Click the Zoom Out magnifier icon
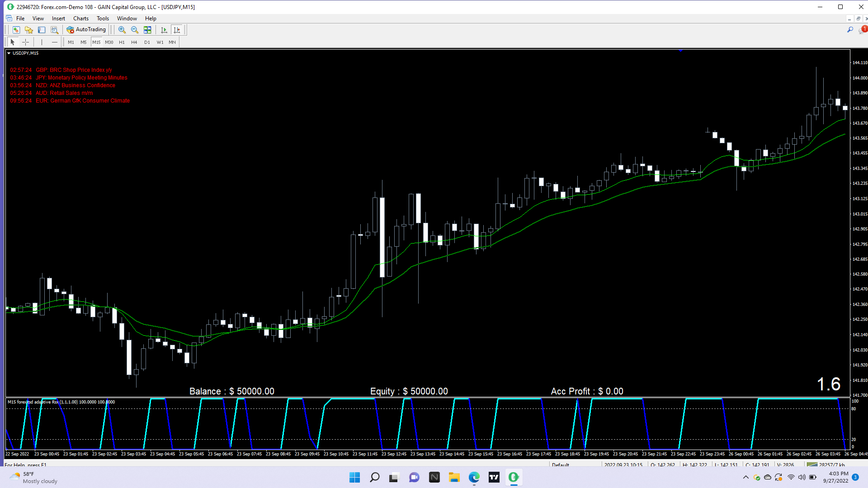This screenshot has height=488, width=868. point(134,30)
